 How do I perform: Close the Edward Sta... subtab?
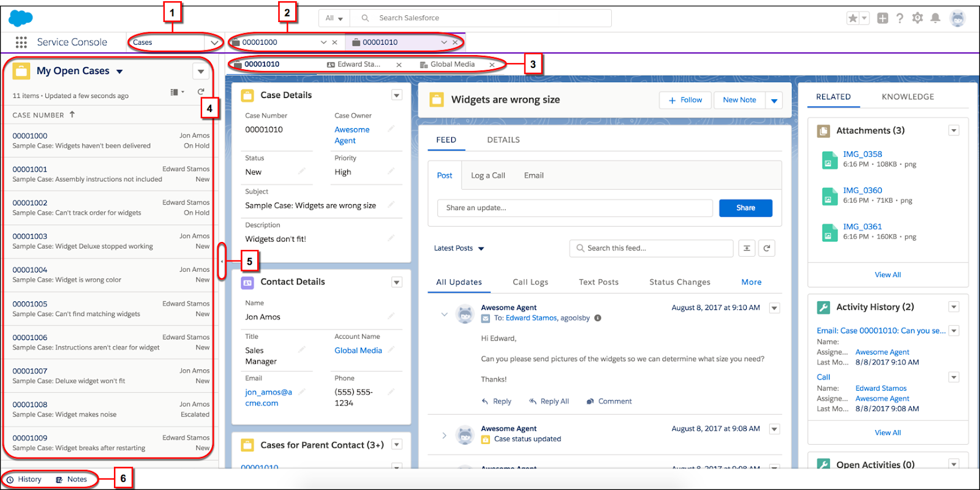[x=399, y=65]
